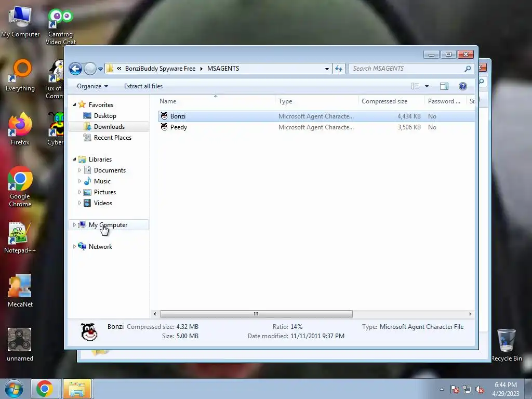532x399 pixels.
Task: Open My Computer desktop icon
Action: click(x=20, y=22)
